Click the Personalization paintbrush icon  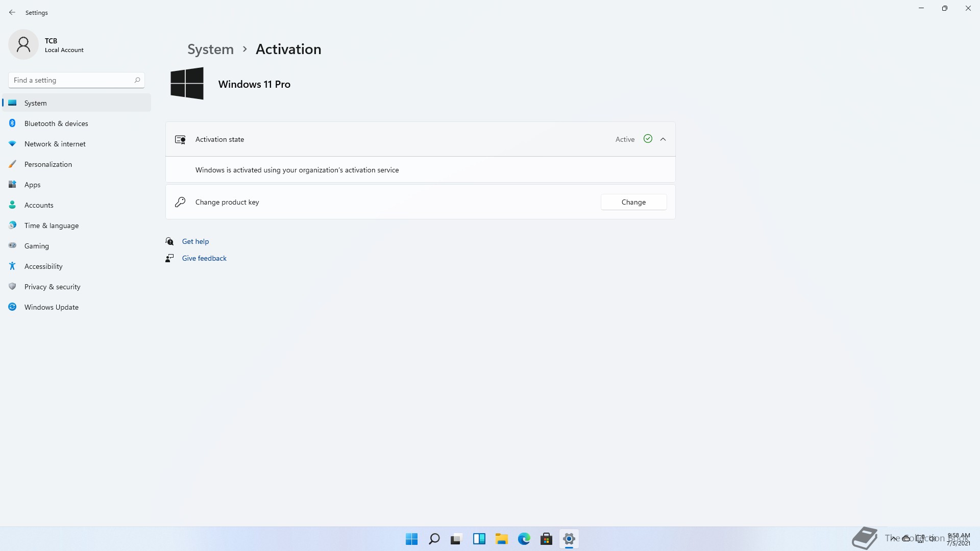(12, 164)
